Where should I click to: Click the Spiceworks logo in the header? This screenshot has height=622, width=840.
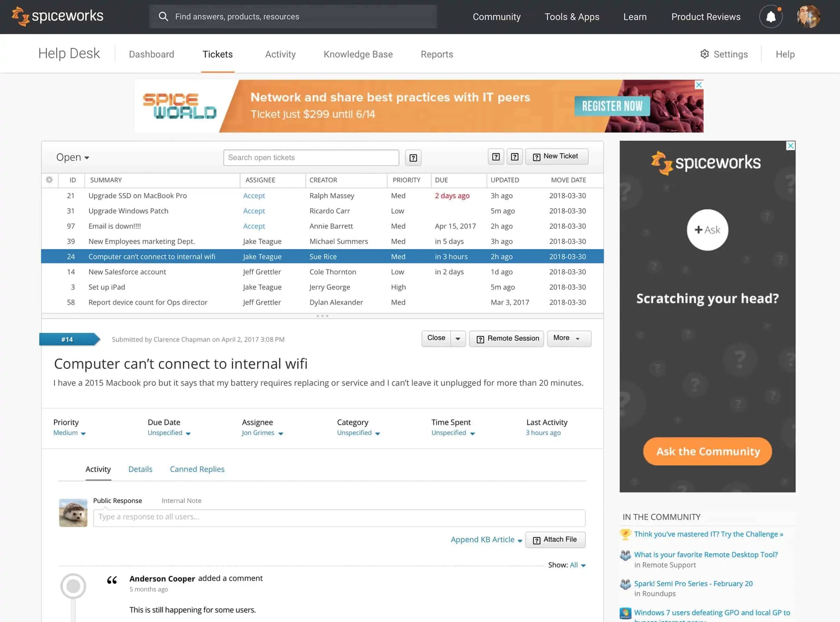point(57,16)
